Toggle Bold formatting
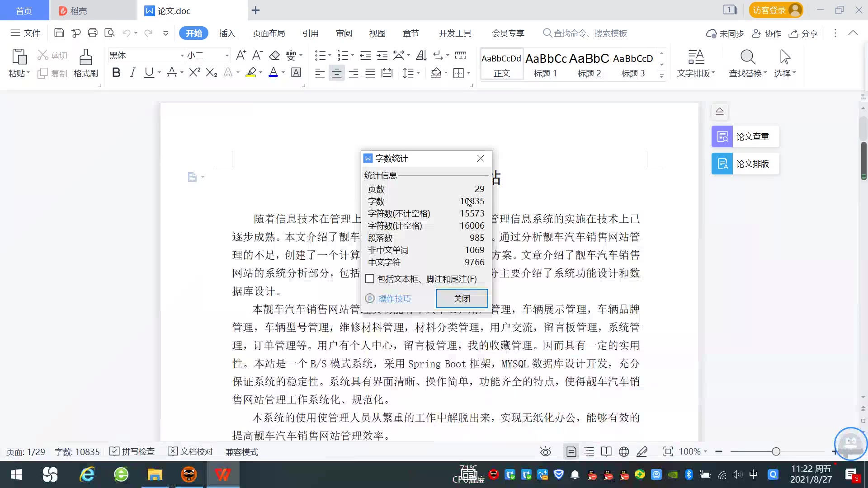868x488 pixels. (x=116, y=72)
